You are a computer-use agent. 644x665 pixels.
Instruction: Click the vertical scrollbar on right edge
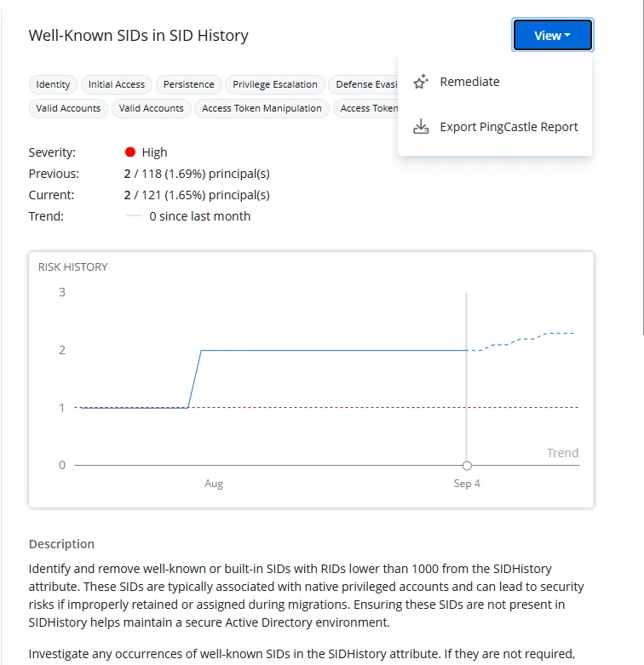coord(640,170)
